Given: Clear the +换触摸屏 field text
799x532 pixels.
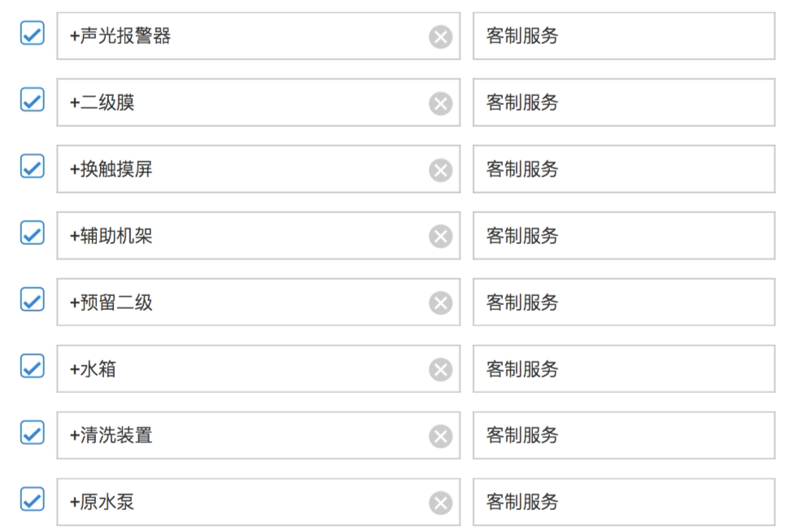Looking at the screenshot, I should 440,170.
